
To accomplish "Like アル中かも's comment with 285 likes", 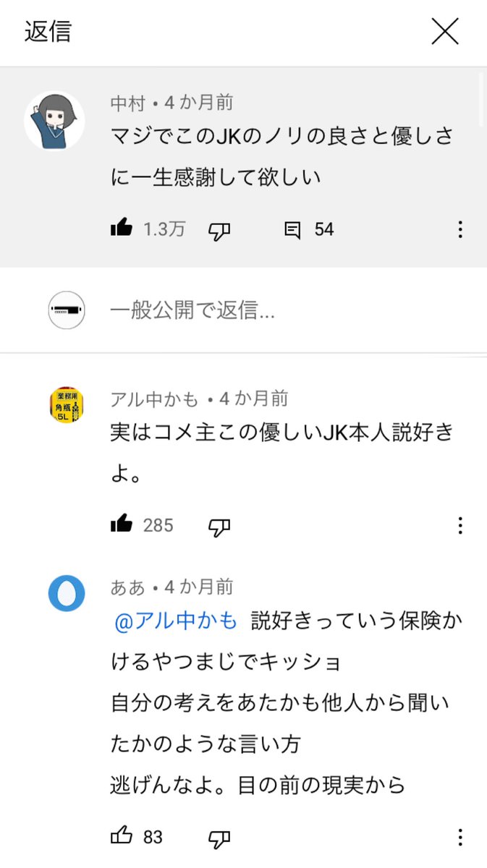I will point(122,524).
